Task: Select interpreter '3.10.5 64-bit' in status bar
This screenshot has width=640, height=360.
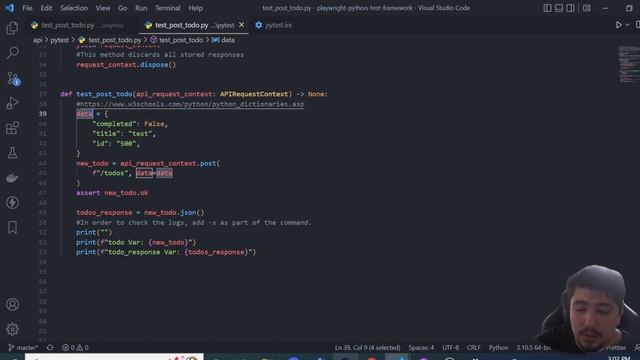Action: coord(533,348)
